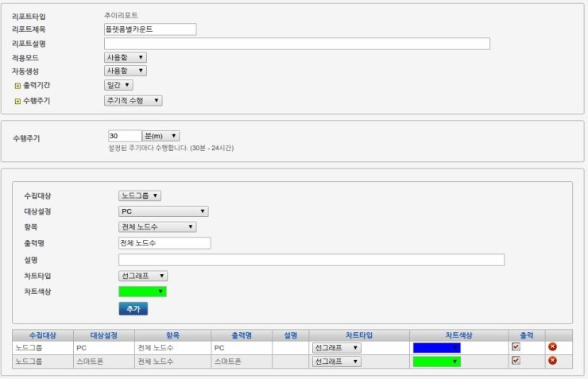Change the blue chart color in PC row
Image resolution: width=588 pixels, height=379 pixels.
point(436,348)
